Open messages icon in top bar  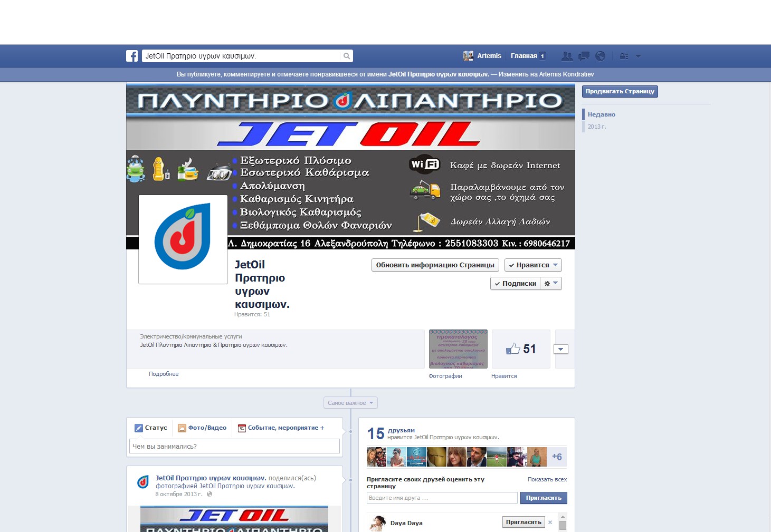(584, 56)
